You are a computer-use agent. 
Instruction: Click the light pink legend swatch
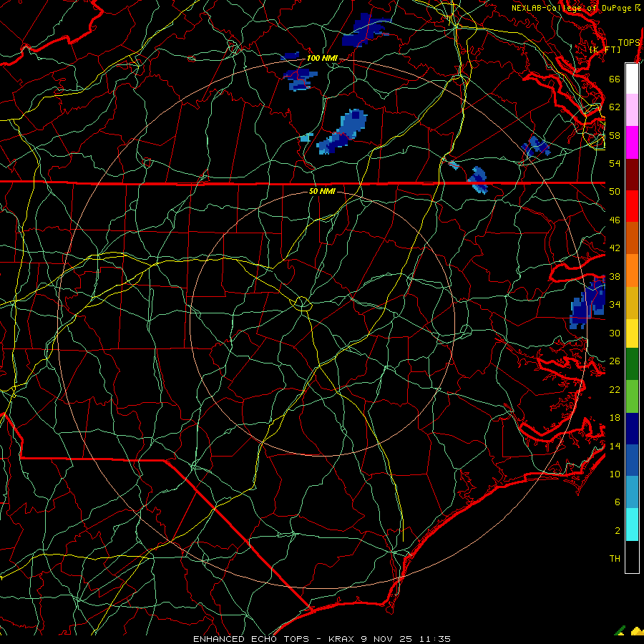[x=632, y=110]
